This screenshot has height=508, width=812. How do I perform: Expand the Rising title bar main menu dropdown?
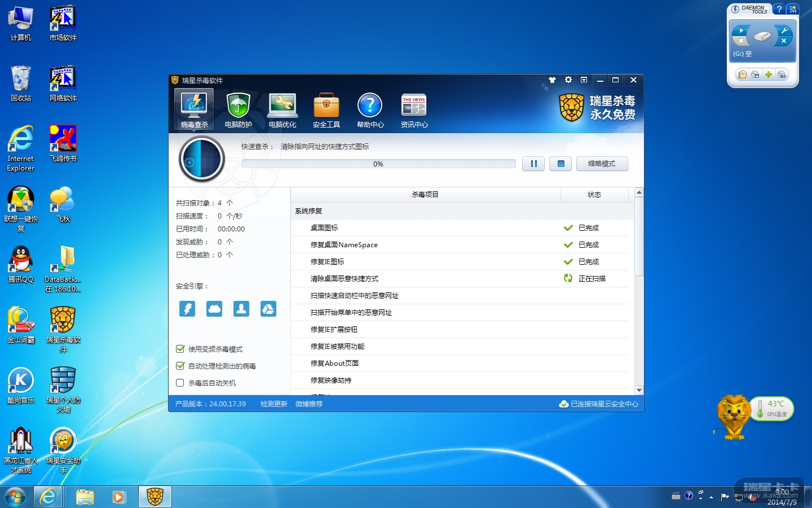[584, 80]
